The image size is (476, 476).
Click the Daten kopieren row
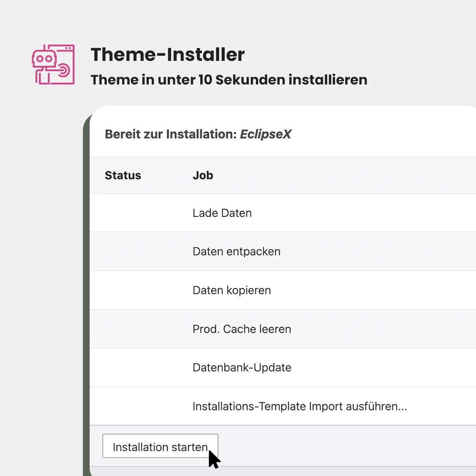click(x=232, y=290)
